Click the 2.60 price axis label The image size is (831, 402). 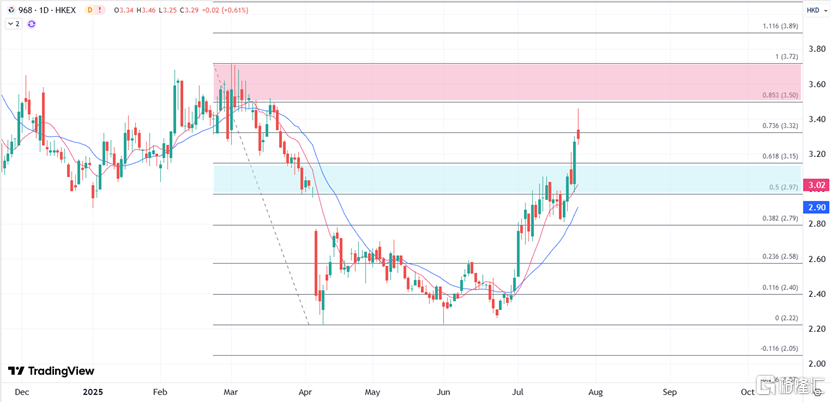coord(816,259)
